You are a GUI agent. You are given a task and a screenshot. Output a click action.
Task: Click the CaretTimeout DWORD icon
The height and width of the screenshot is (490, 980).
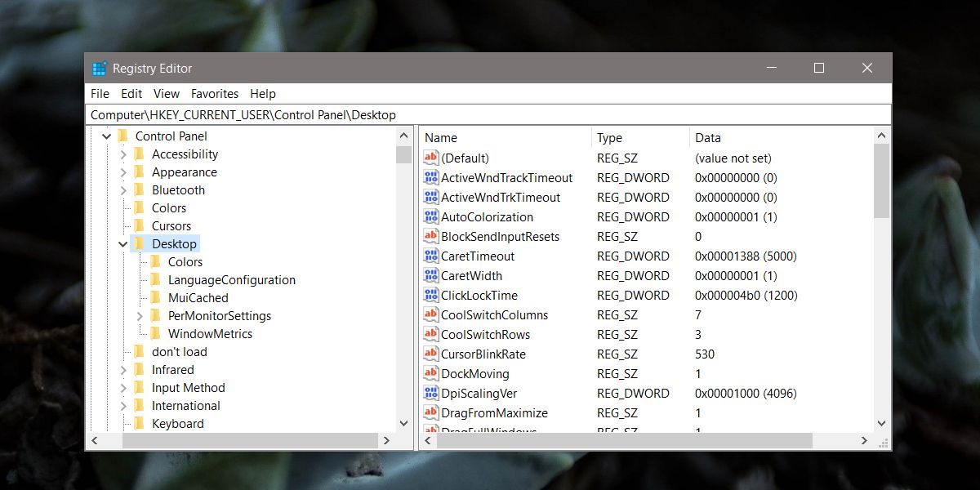pyautogui.click(x=431, y=256)
